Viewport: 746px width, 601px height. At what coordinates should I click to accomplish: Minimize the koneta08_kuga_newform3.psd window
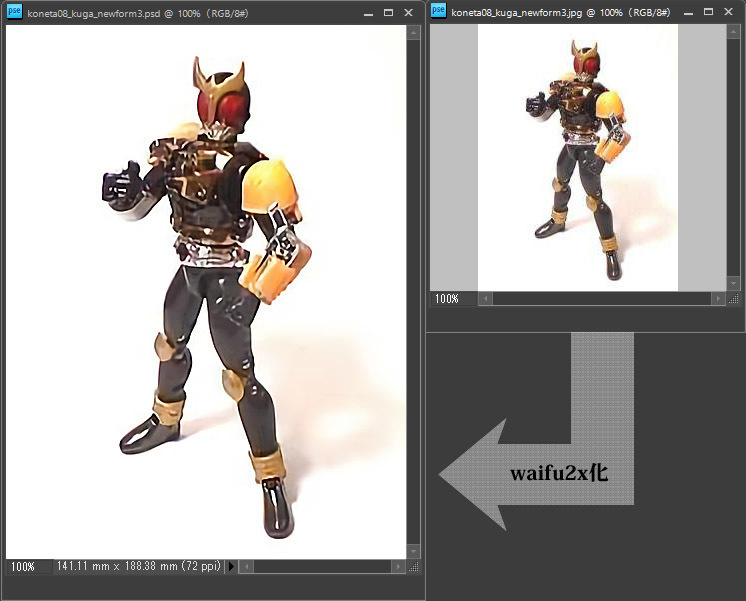click(x=368, y=13)
